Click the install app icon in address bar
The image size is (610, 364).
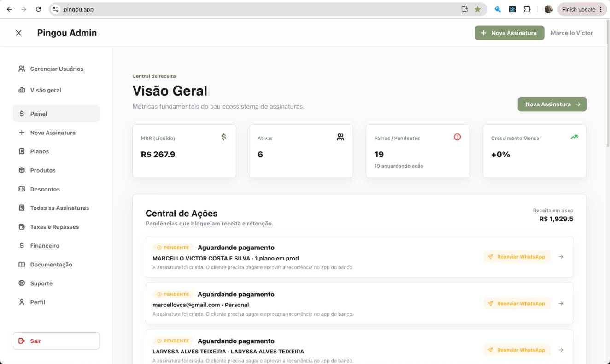click(464, 9)
